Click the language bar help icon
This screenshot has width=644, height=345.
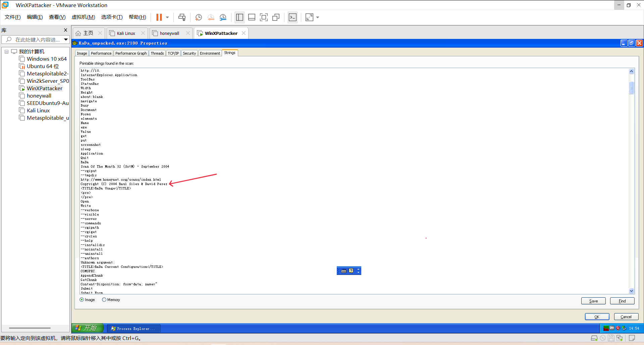(x=351, y=271)
